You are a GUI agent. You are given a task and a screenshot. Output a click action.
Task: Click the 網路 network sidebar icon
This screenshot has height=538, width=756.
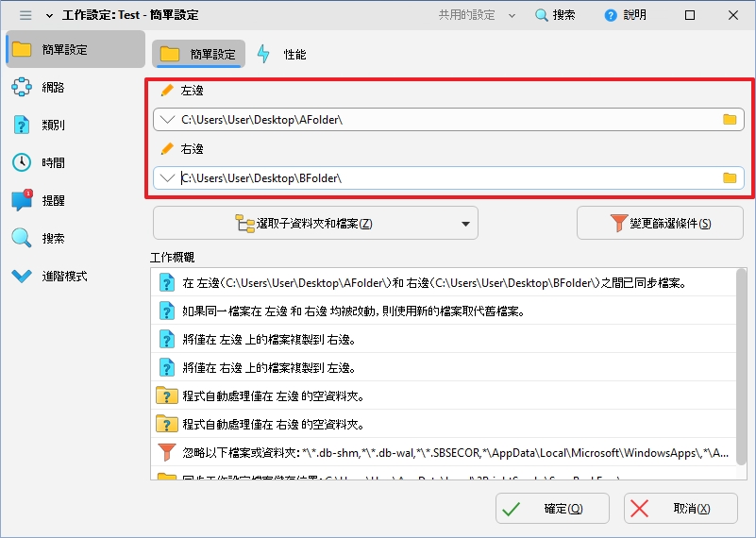(22, 88)
